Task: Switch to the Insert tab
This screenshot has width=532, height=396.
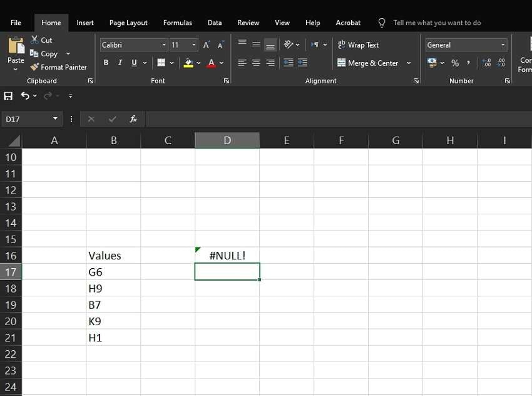Action: pyautogui.click(x=85, y=23)
